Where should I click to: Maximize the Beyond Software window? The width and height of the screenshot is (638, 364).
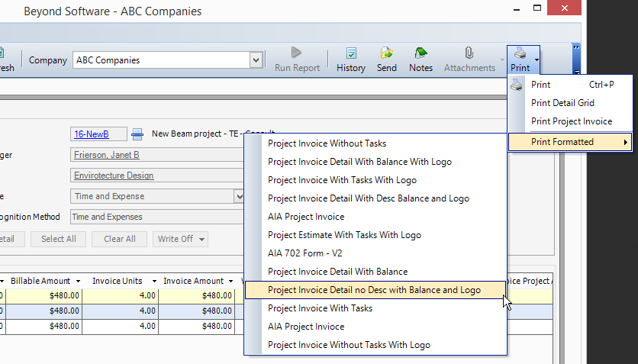point(537,8)
